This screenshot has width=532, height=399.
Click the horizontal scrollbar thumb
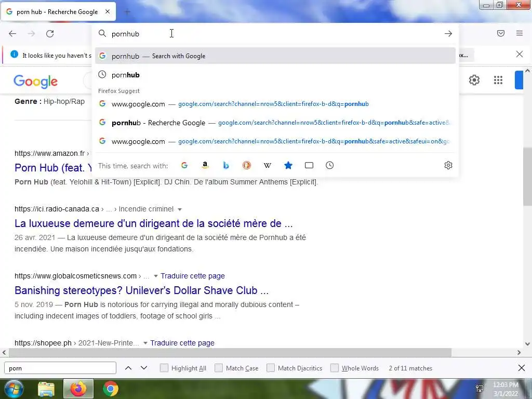[x=230, y=353]
